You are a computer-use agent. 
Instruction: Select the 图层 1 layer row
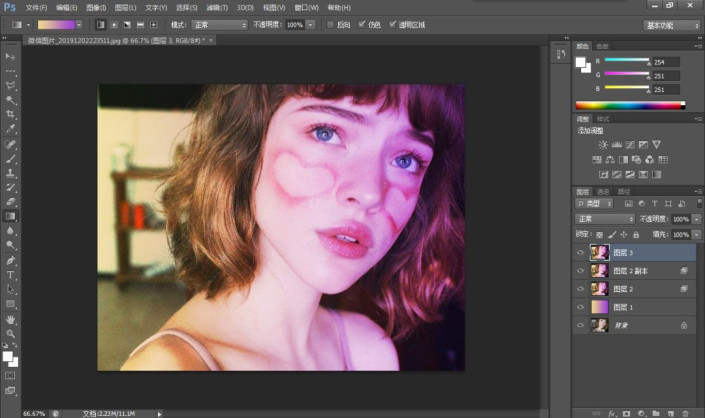[634, 307]
